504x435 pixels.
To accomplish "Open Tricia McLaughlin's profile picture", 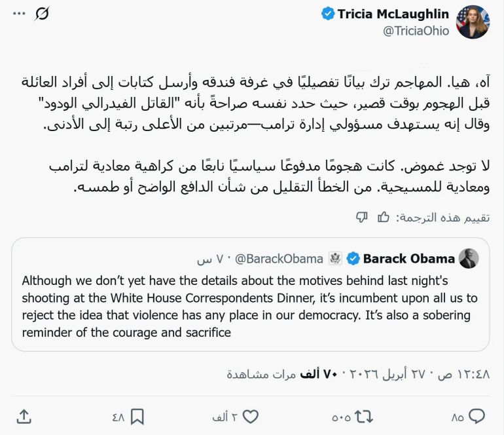I will (x=473, y=22).
